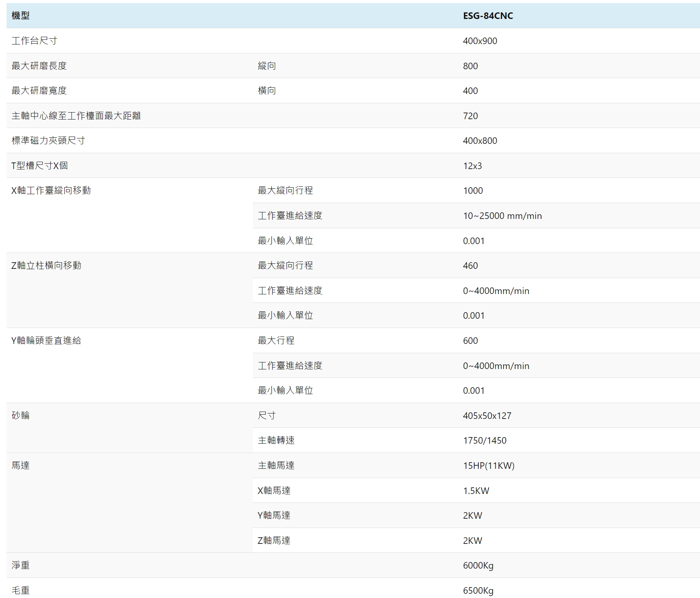Click the 1.5KW motor value

coord(476,491)
